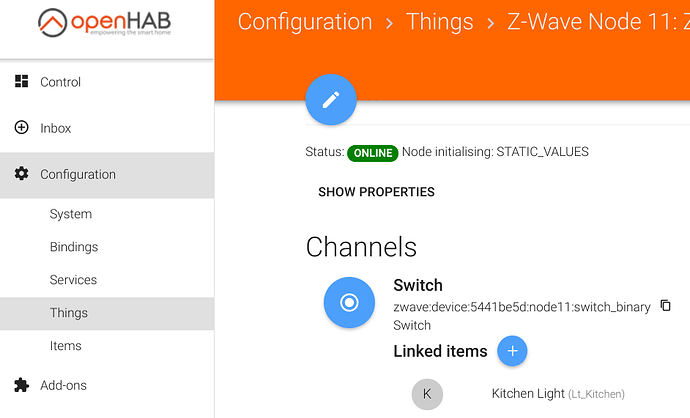Show the Thing properties
Screen dimensions: 690x418
coord(376,192)
